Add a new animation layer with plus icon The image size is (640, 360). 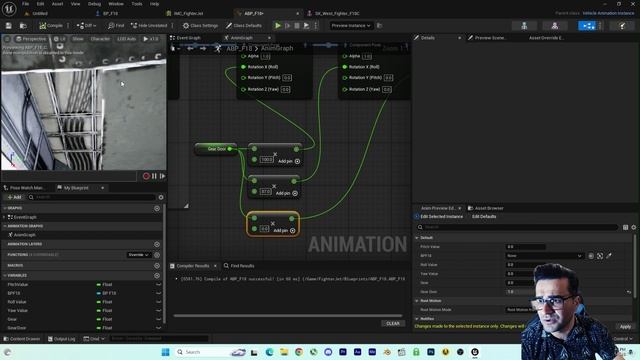pyautogui.click(x=157, y=244)
